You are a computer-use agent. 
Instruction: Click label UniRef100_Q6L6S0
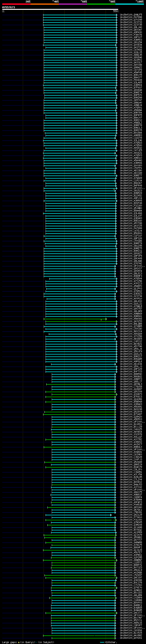(131, 301)
